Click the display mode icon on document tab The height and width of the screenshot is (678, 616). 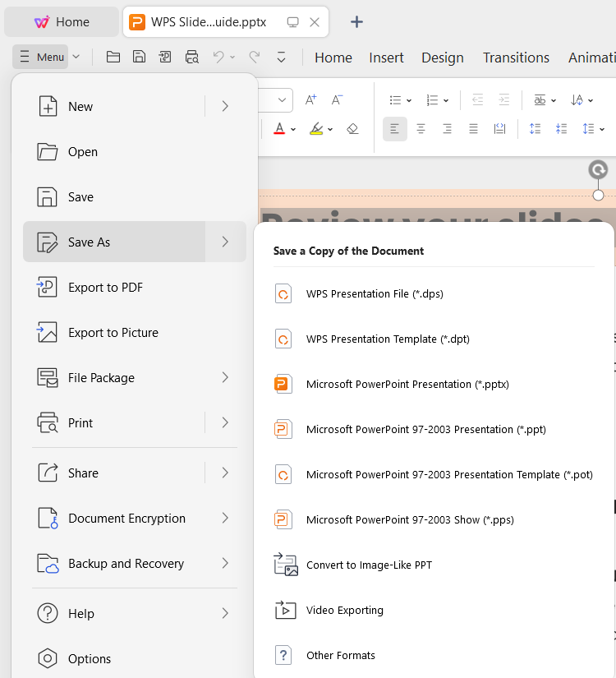292,22
